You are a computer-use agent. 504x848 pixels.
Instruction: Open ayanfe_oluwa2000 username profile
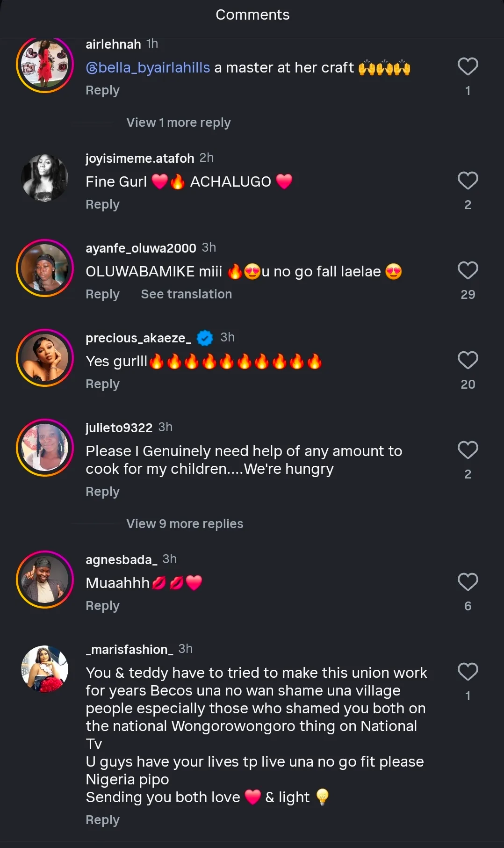(x=141, y=248)
